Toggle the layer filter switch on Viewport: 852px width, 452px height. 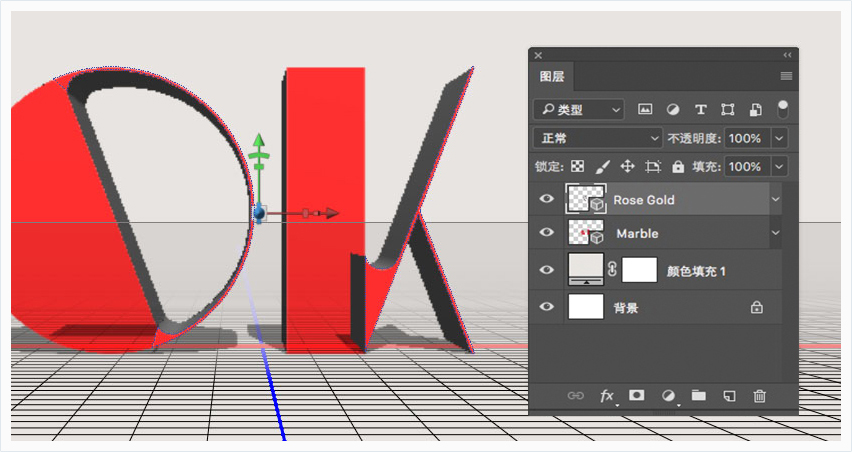(782, 109)
